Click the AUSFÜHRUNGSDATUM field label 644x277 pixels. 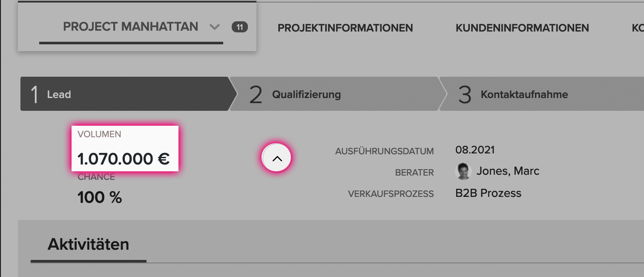coord(385,151)
